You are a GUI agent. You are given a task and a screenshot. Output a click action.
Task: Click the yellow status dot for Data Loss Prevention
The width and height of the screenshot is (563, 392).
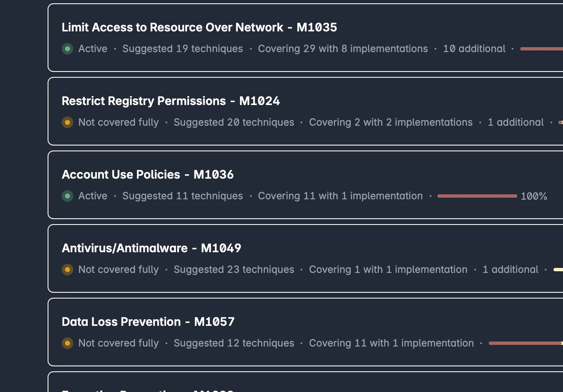click(x=67, y=343)
